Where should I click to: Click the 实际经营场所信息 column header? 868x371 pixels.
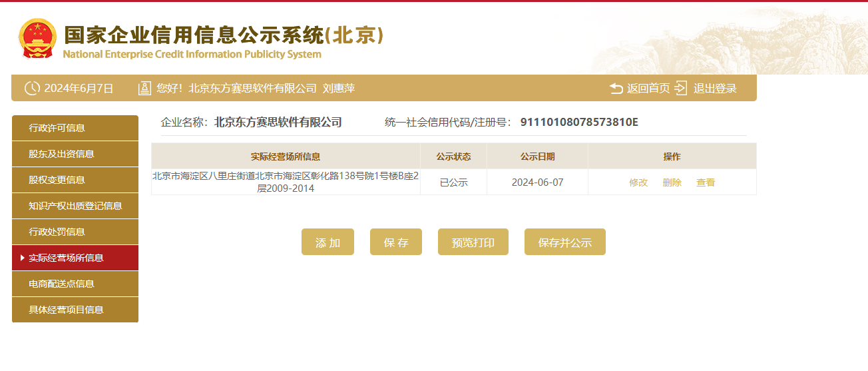point(286,157)
